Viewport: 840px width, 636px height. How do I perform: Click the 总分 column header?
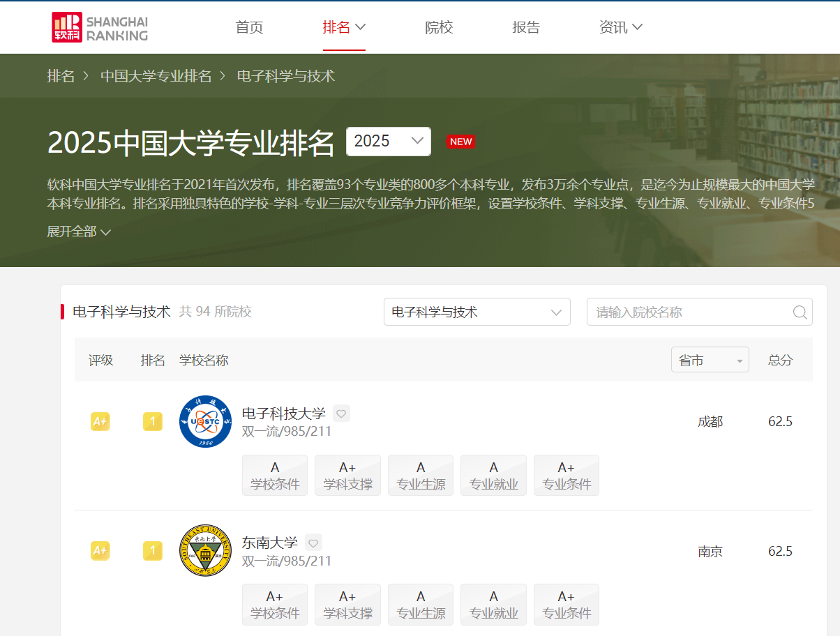click(x=781, y=360)
